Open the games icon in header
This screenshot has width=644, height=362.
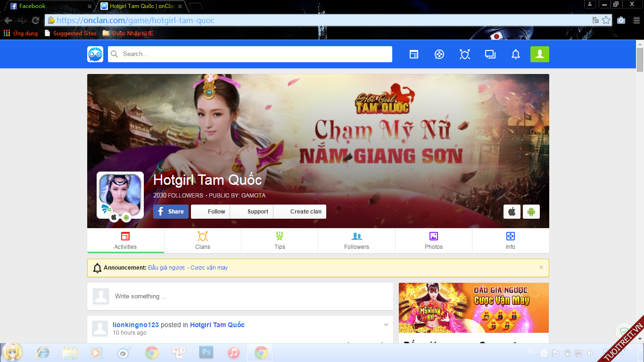pos(439,54)
